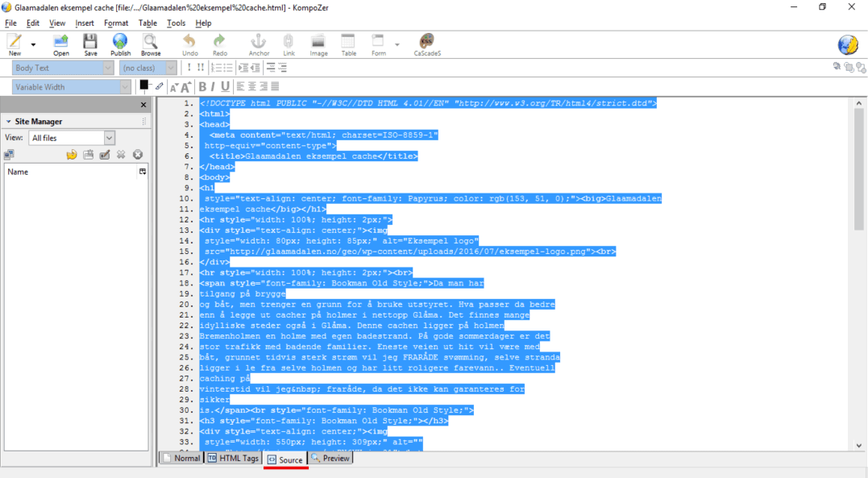Click the source editor vertical scrollbar
Image resolution: width=868 pixels, height=478 pixels.
858,274
